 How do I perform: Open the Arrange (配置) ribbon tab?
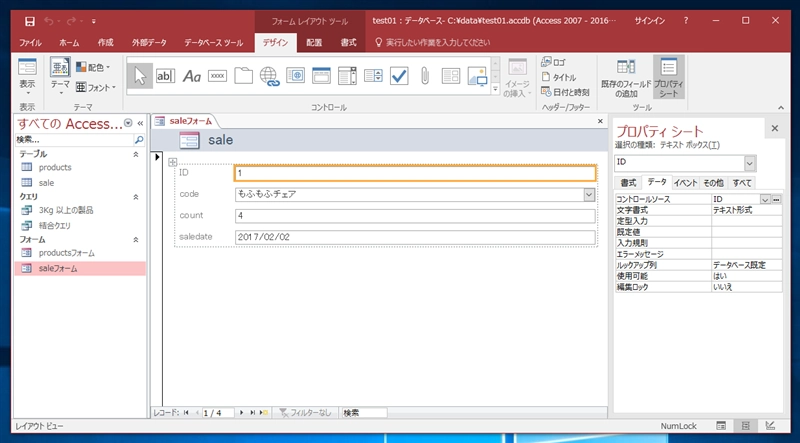pos(314,43)
